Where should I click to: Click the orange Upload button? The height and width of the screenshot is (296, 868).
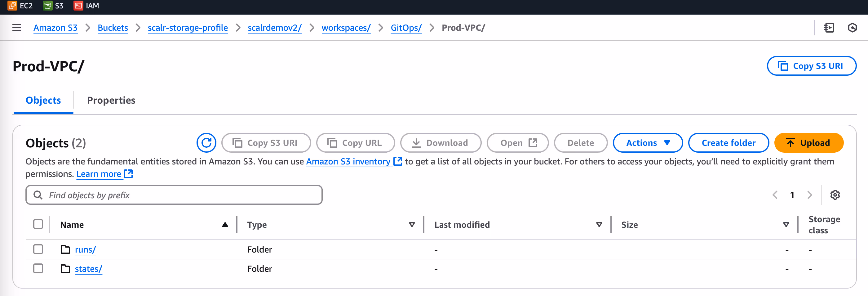pos(809,143)
